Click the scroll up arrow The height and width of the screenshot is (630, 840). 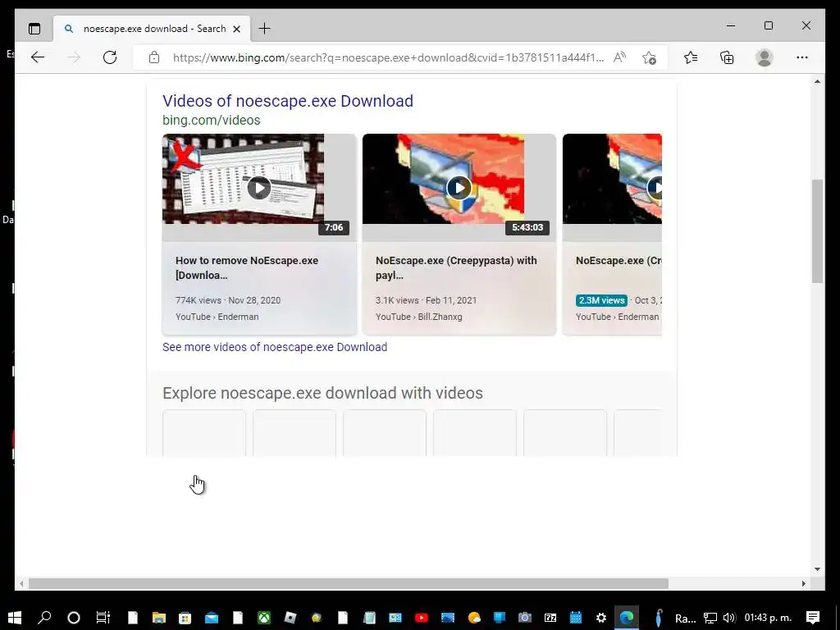coord(817,81)
